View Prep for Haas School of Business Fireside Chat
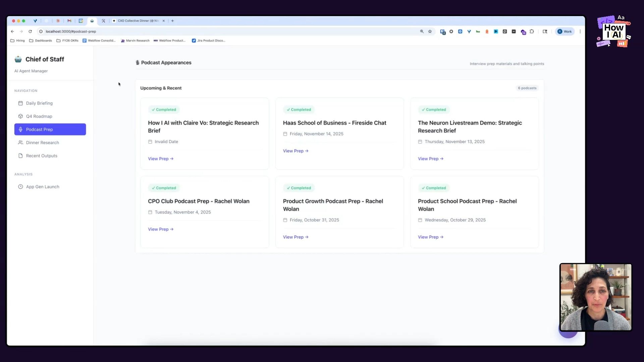644x362 pixels. [x=296, y=151]
